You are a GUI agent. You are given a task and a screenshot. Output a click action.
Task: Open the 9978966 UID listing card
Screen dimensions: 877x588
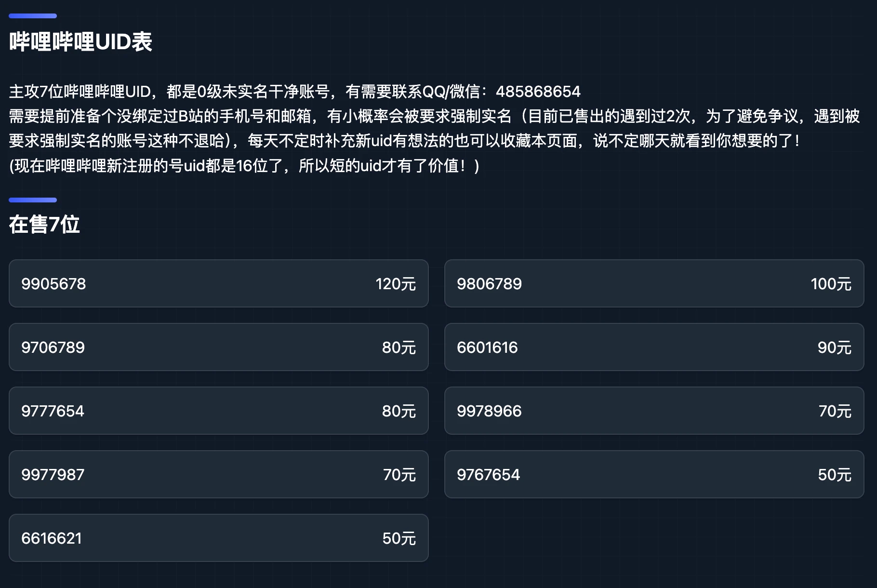click(x=654, y=411)
